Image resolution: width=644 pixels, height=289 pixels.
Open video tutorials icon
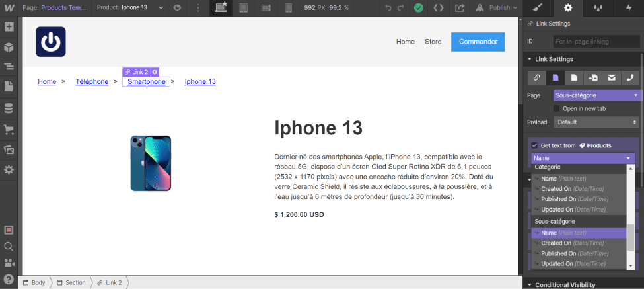point(9,263)
